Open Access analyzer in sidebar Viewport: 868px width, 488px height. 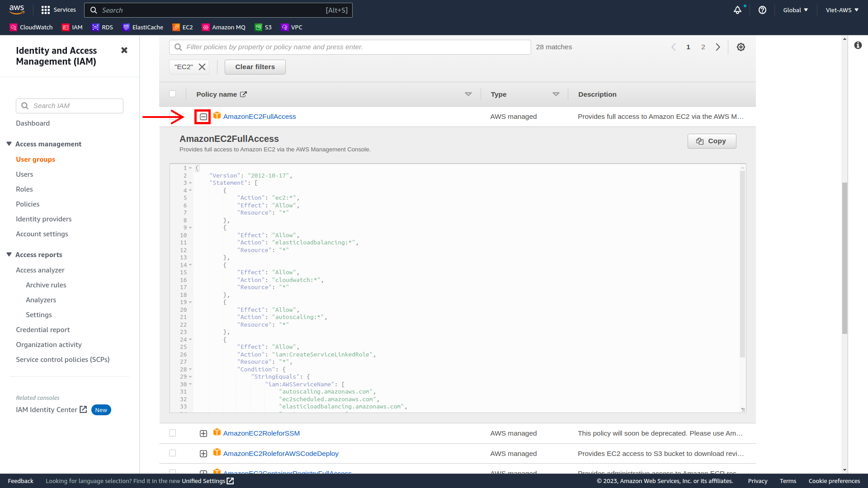(40, 270)
